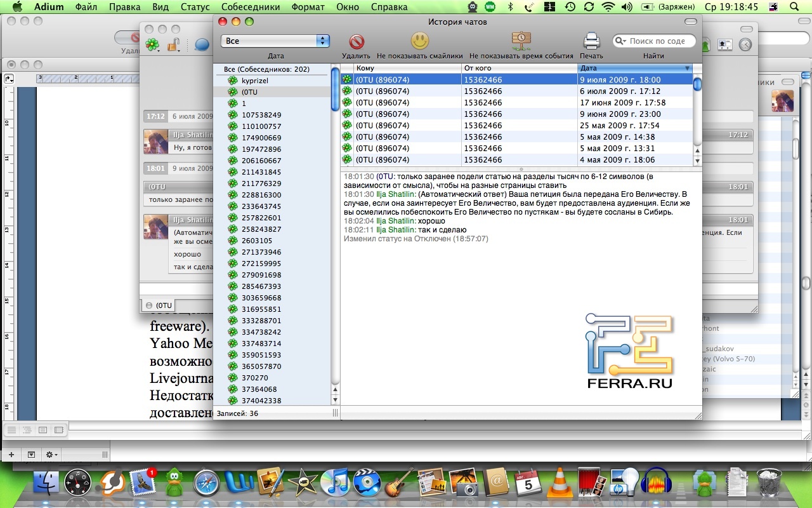Open the Статус menu in the menu bar
This screenshot has height=508, width=812.
click(195, 7)
